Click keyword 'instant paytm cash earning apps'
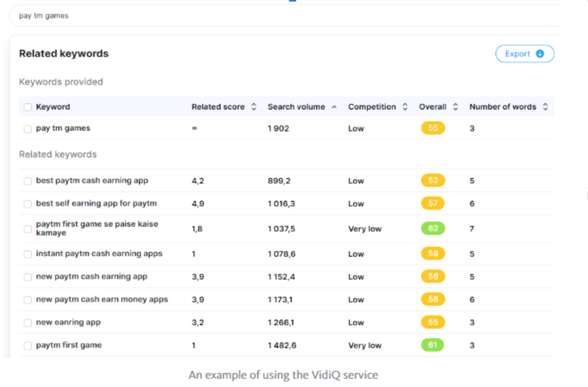 [x=99, y=254]
